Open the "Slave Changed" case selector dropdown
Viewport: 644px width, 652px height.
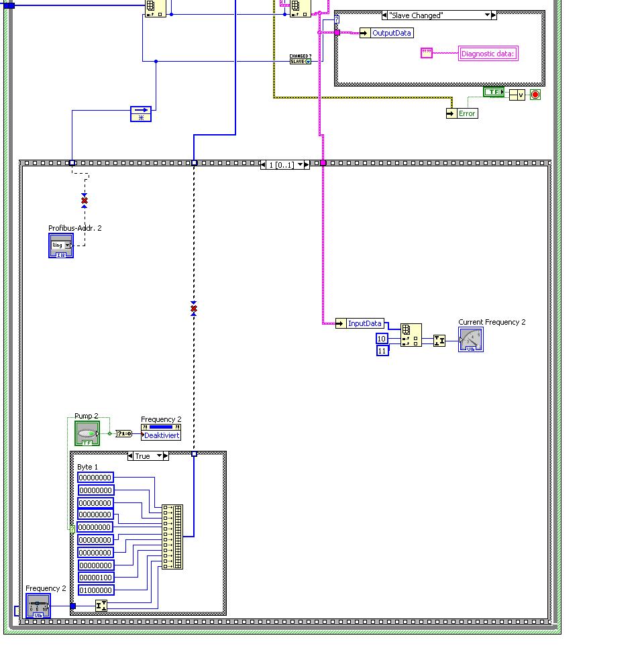click(x=487, y=15)
